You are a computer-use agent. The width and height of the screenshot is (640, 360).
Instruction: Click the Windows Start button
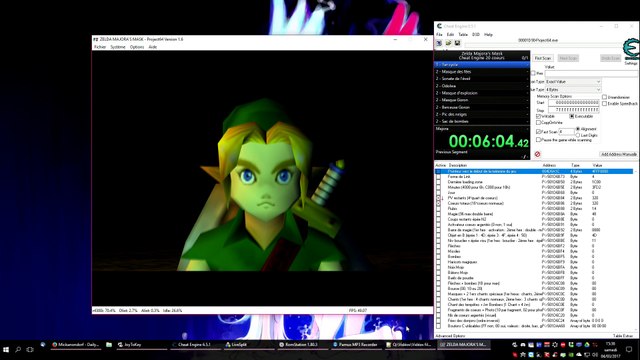[6, 349]
